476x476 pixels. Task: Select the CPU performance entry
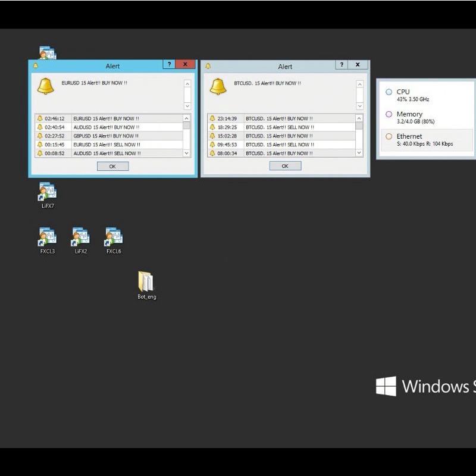425,95
